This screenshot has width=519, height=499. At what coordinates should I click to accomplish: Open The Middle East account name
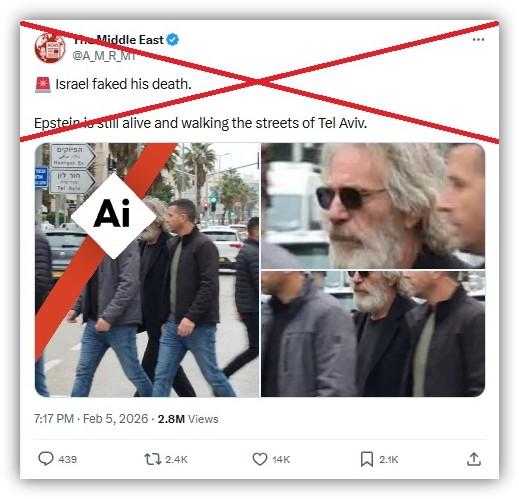click(118, 40)
